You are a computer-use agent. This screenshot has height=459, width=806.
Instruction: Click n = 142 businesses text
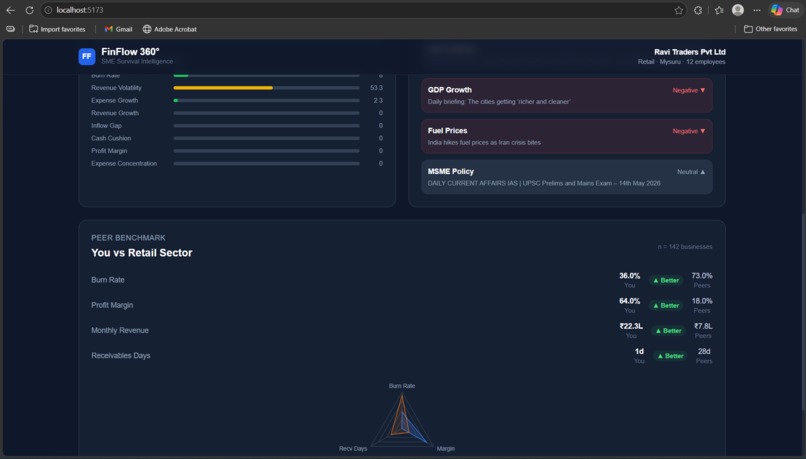685,247
